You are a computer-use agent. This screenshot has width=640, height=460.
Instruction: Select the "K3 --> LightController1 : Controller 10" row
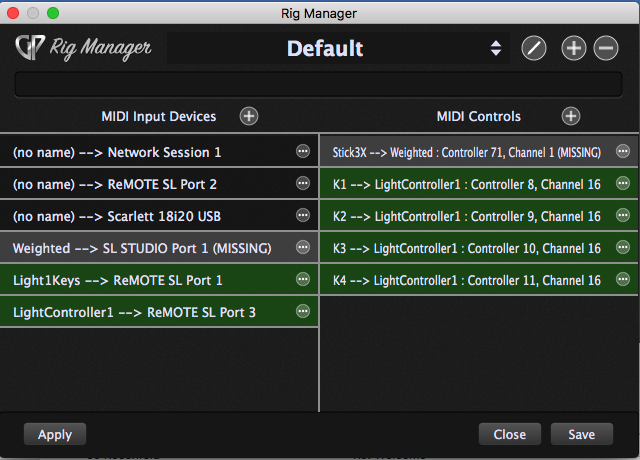479,247
